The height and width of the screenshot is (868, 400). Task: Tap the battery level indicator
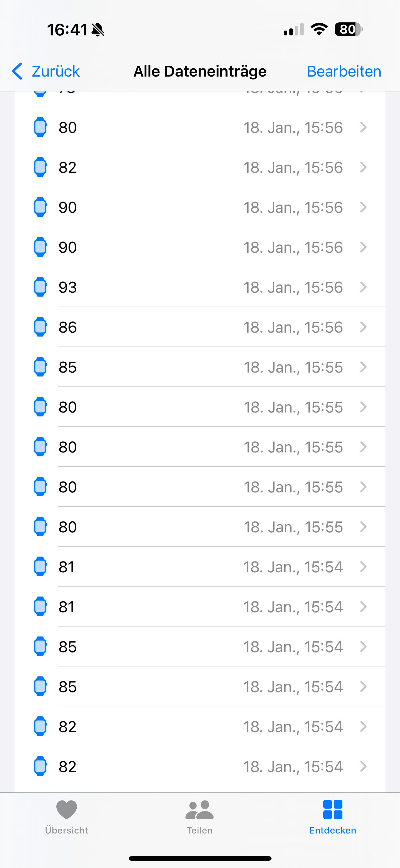(348, 29)
